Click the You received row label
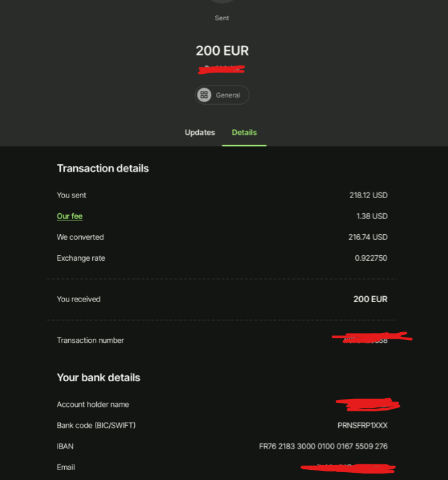 click(78, 299)
